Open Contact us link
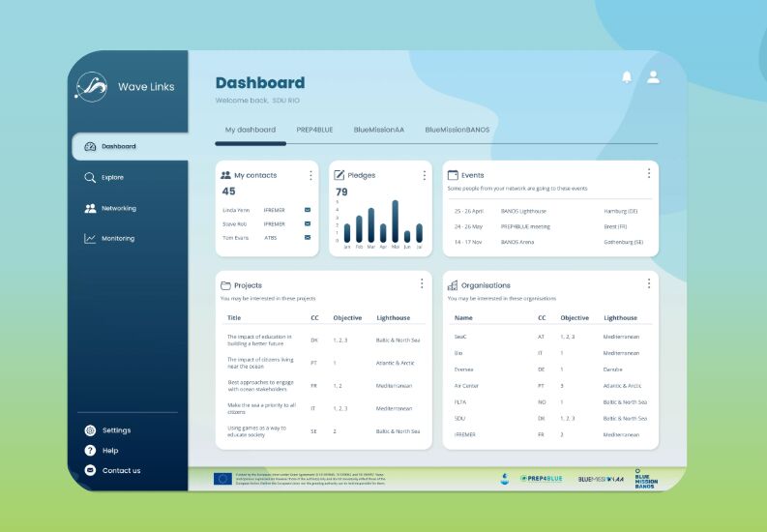The image size is (767, 532). [x=121, y=470]
